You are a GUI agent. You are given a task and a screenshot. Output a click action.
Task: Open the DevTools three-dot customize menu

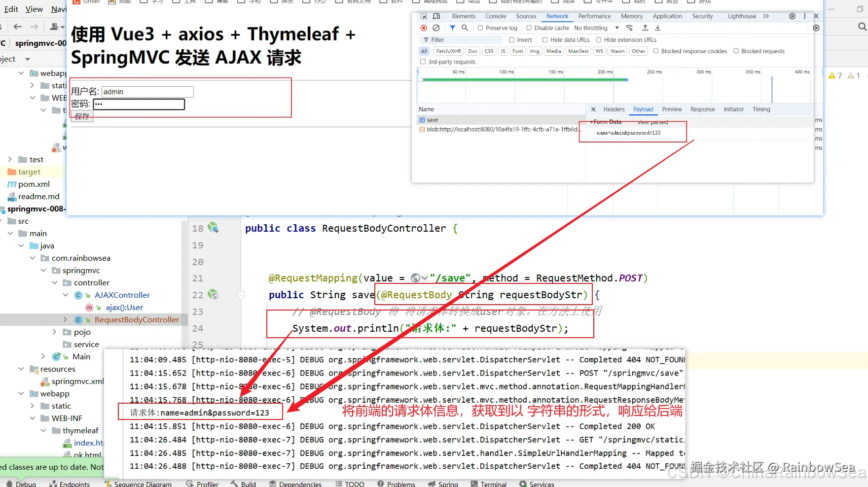click(x=804, y=16)
